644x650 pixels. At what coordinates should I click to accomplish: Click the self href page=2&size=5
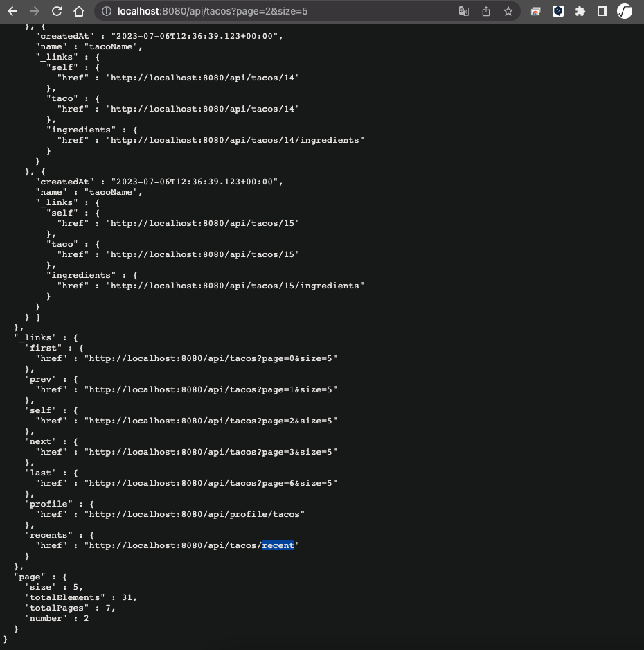(211, 421)
